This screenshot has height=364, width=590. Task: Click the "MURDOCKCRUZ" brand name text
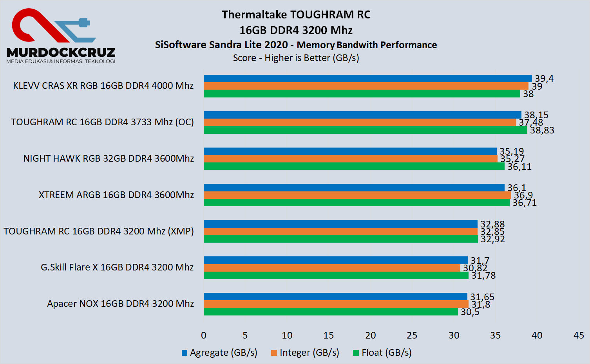(x=61, y=52)
